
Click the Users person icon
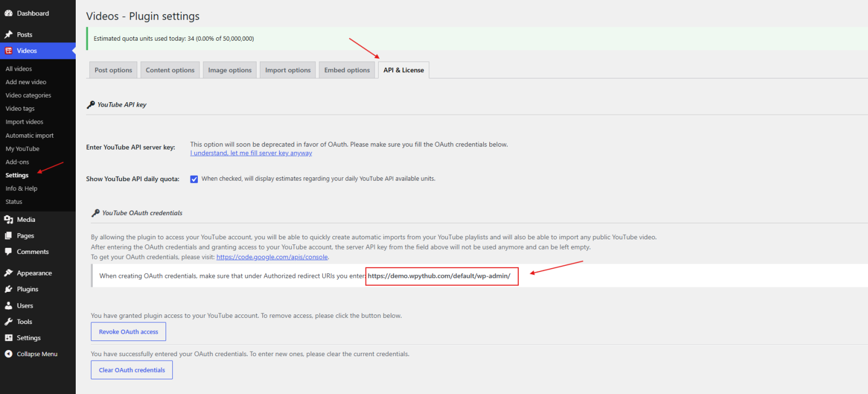pyautogui.click(x=8, y=305)
